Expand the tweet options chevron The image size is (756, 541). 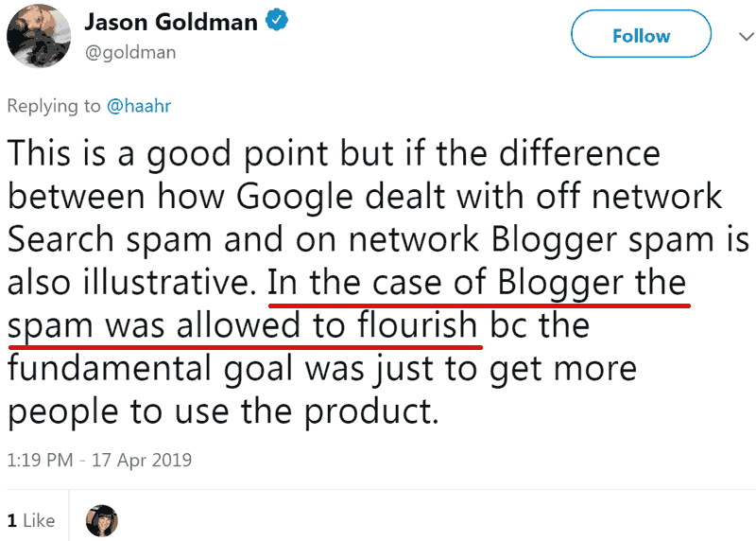point(740,36)
